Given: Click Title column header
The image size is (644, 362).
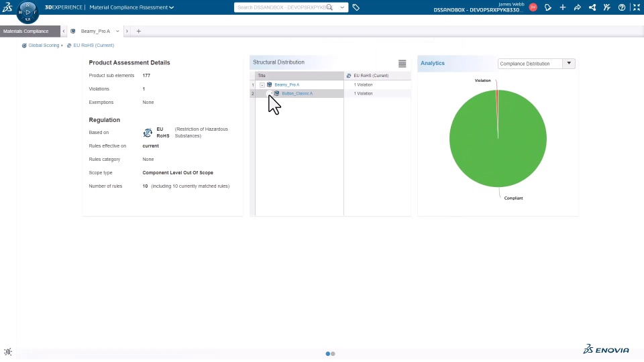Looking at the screenshot, I should click(299, 76).
